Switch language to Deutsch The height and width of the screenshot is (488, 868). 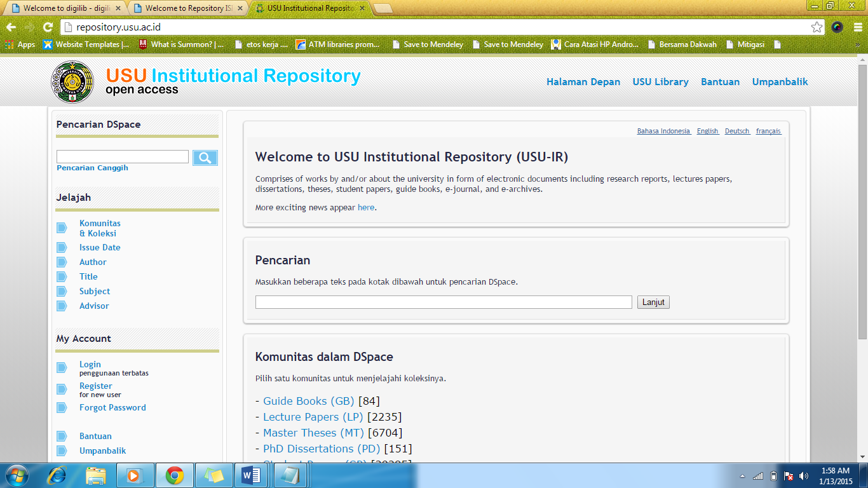(x=738, y=131)
